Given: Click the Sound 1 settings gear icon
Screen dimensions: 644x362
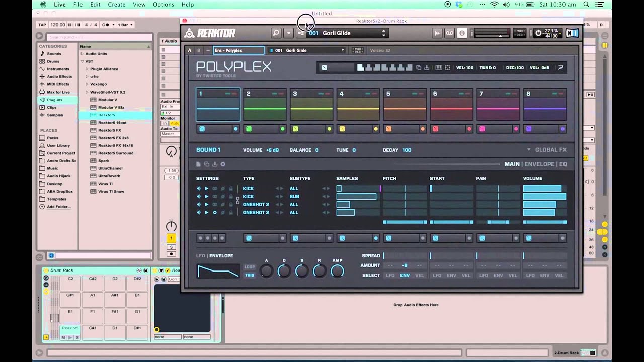Looking at the screenshot, I should (x=223, y=164).
